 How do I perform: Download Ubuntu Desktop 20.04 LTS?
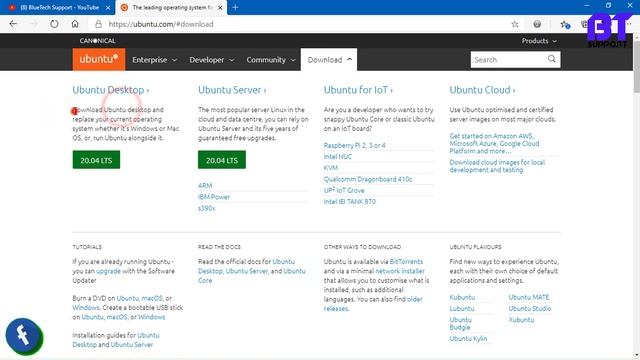96,160
